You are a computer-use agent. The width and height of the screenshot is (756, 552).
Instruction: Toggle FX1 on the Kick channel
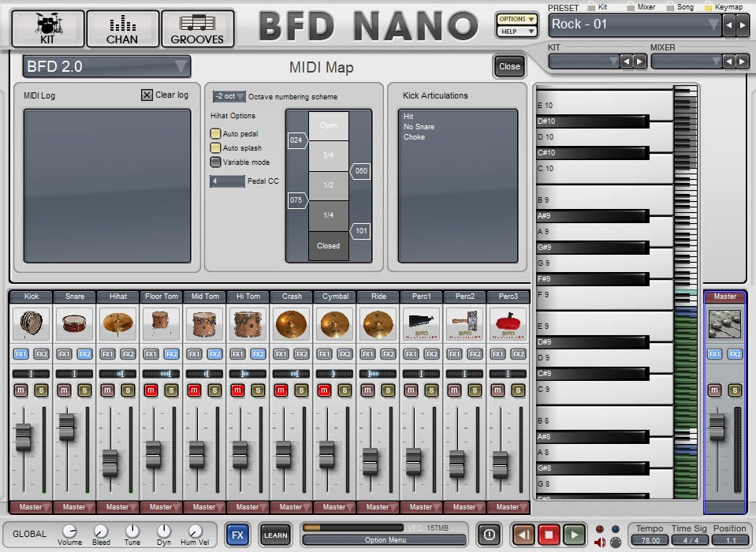coord(20,354)
